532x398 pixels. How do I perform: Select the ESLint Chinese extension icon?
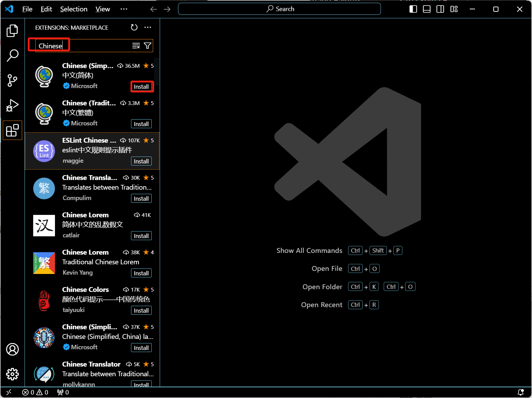click(44, 151)
